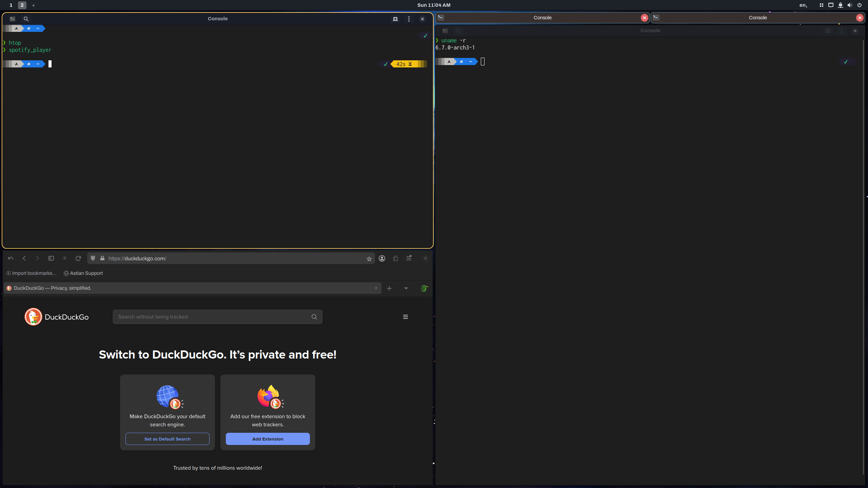
Task: Open the power menu in top bar
Action: [860, 5]
